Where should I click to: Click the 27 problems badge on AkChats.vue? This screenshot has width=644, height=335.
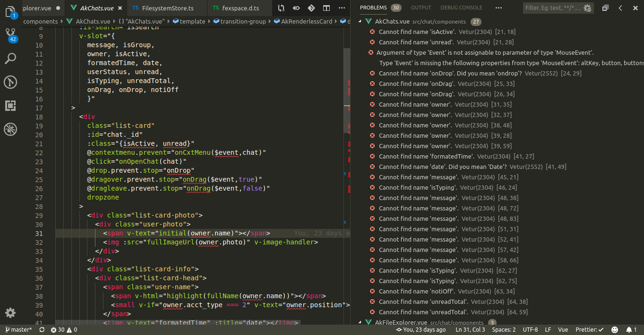476,22
